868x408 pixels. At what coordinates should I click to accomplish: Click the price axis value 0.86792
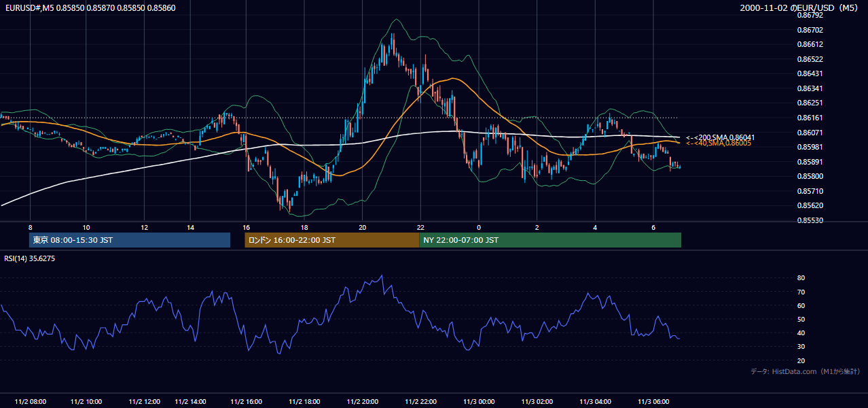[x=810, y=15]
